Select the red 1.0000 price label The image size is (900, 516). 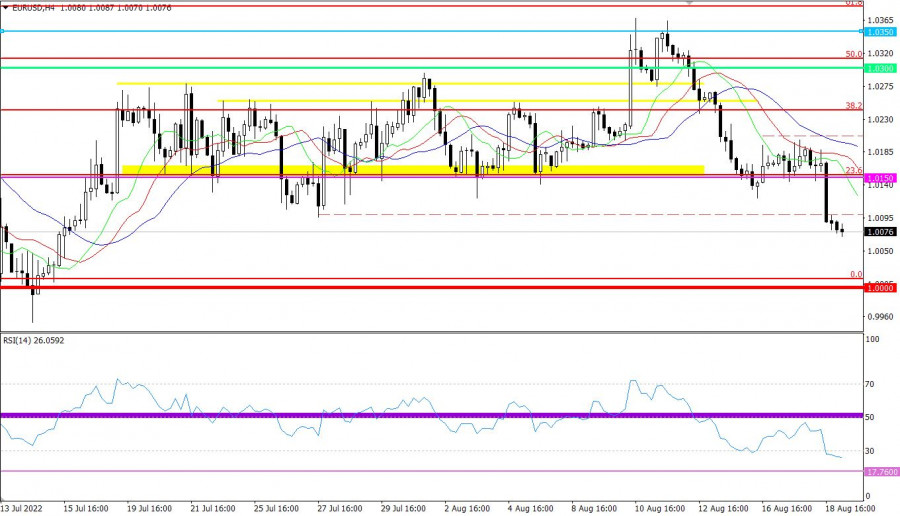tap(880, 288)
